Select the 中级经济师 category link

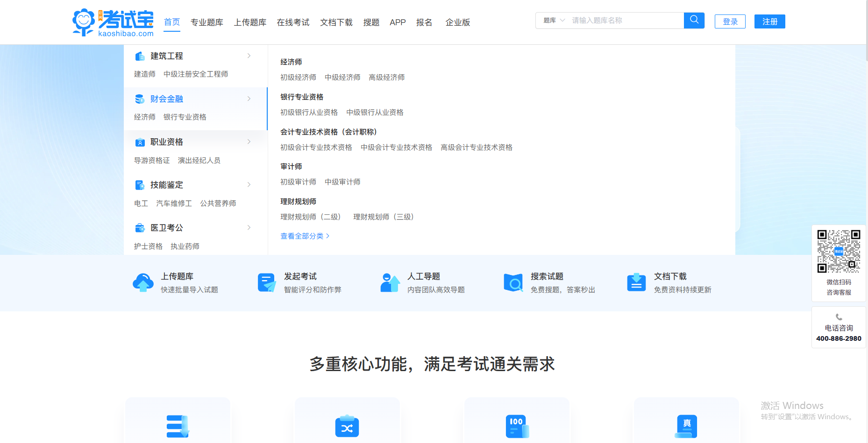point(342,77)
